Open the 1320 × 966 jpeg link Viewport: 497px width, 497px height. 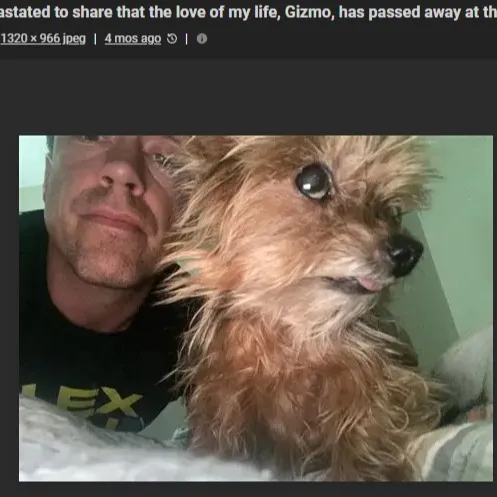(x=43, y=39)
